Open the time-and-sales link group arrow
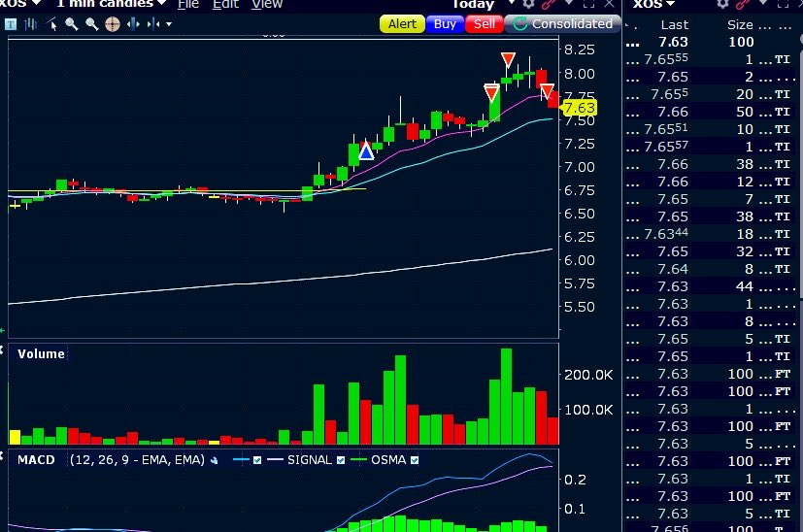Viewport: 803px width, 532px height. (x=763, y=3)
